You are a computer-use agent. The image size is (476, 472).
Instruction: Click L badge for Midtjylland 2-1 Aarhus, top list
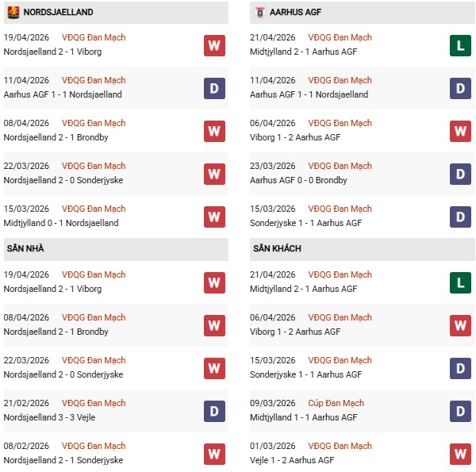[461, 45]
